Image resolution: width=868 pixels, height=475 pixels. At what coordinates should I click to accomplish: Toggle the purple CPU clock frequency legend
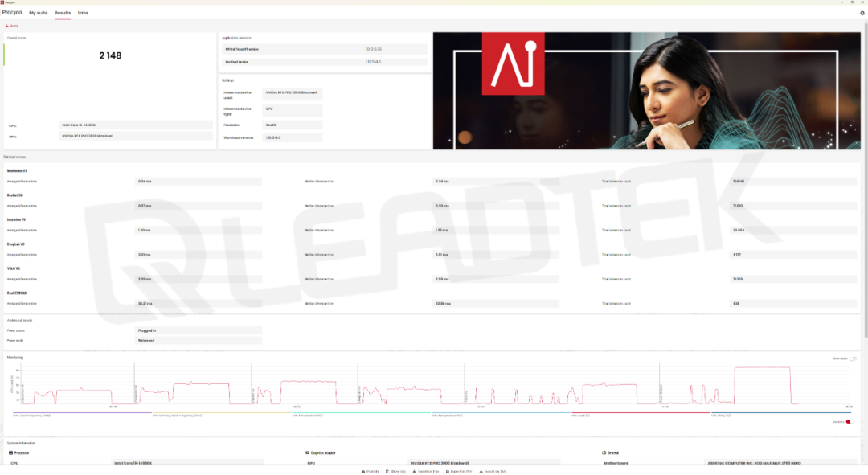pyautogui.click(x=82, y=413)
